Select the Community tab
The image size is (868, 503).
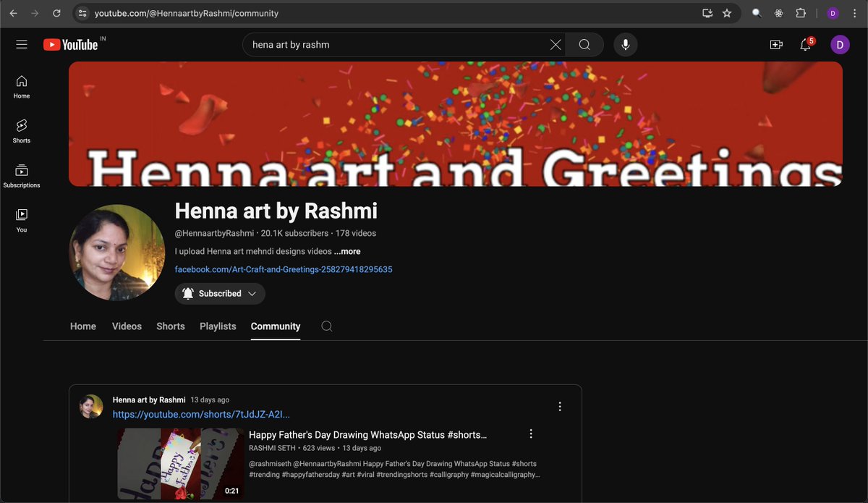(x=276, y=326)
